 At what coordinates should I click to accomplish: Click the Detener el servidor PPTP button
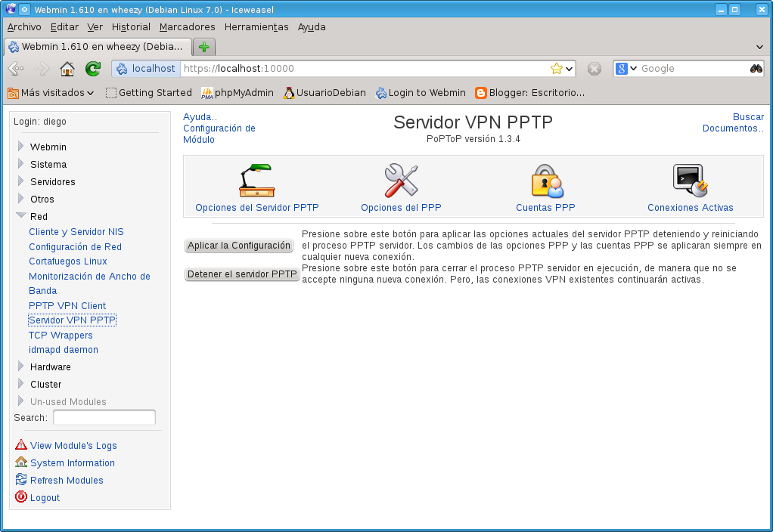242,274
